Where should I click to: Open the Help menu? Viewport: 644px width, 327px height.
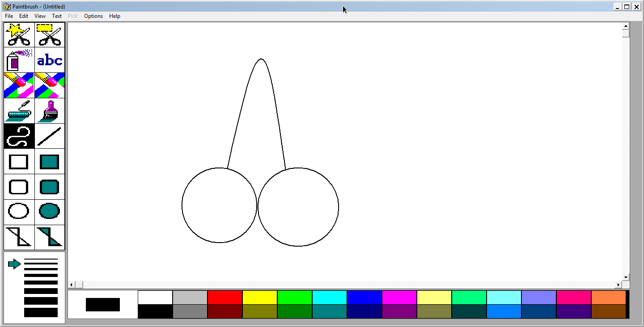point(114,16)
